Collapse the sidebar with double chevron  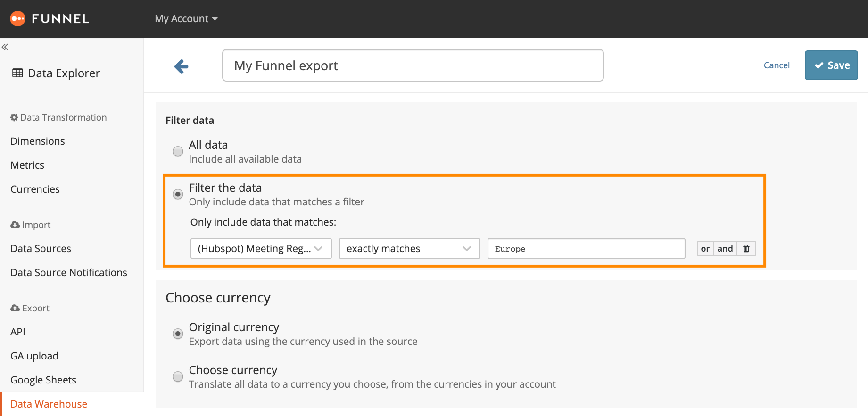pos(5,47)
